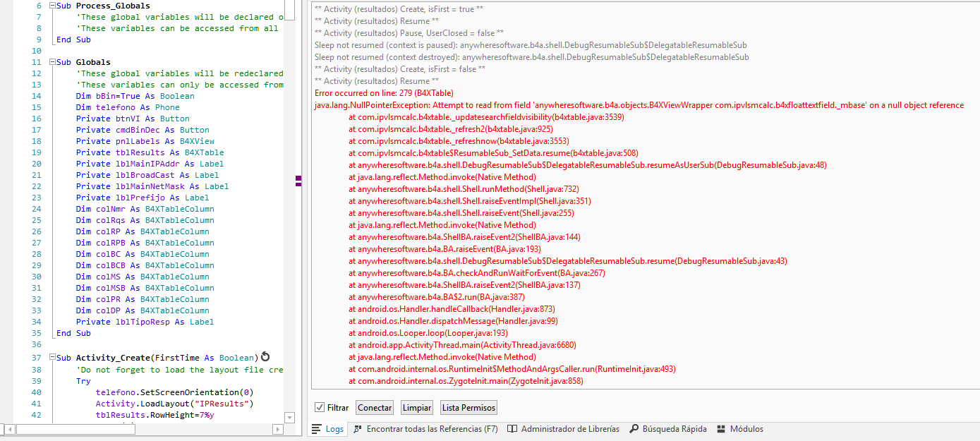Click the book icon for Administrador de Librerías
The height and width of the screenshot is (441, 980).
coord(513,429)
